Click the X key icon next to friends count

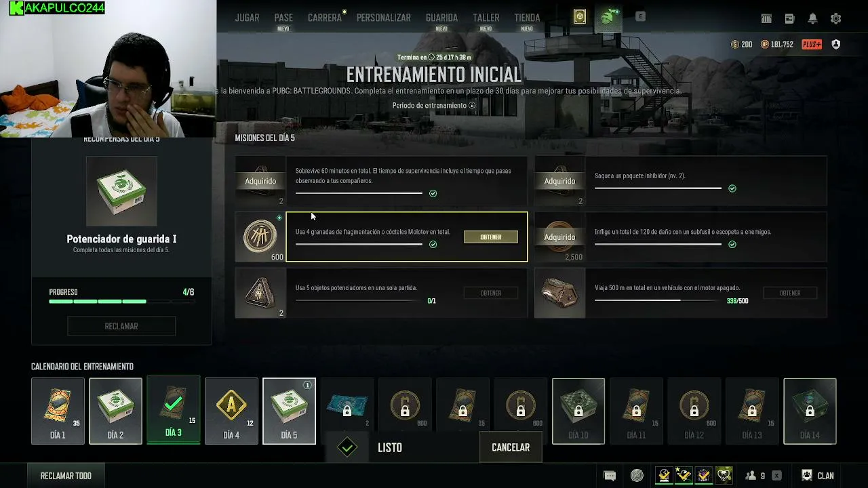776,476
